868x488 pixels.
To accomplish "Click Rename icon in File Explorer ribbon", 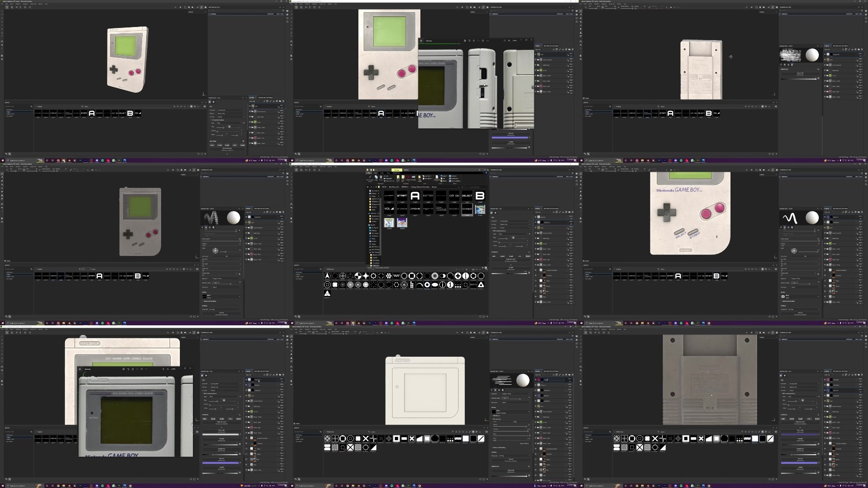I will (x=414, y=178).
